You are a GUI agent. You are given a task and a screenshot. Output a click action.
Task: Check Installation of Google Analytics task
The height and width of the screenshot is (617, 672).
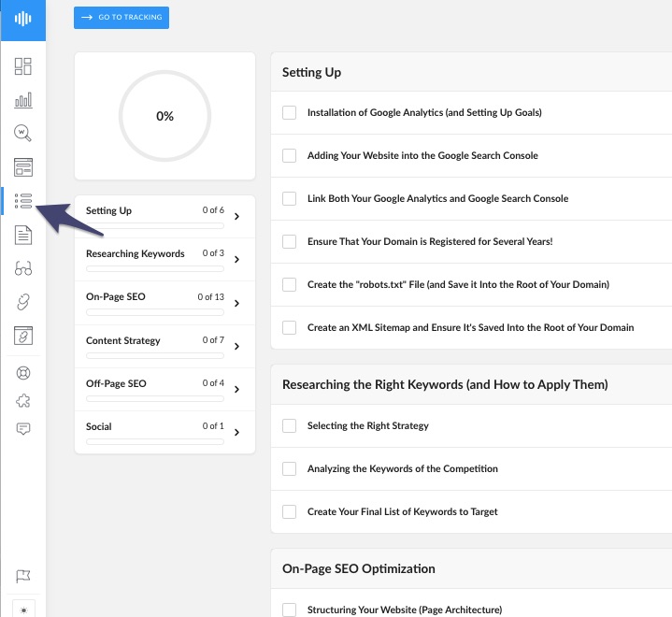pyautogui.click(x=290, y=113)
